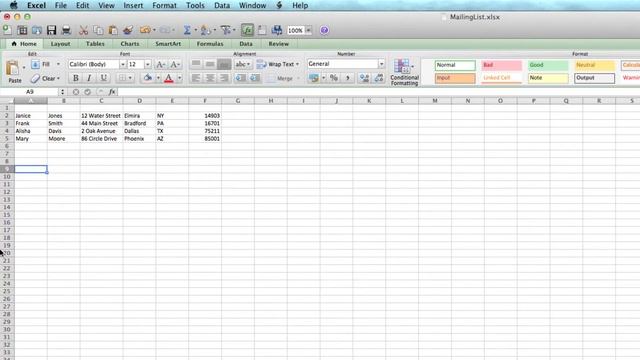Click the Save floppy disk icon
The width and height of the screenshot is (640, 360).
coord(51,30)
